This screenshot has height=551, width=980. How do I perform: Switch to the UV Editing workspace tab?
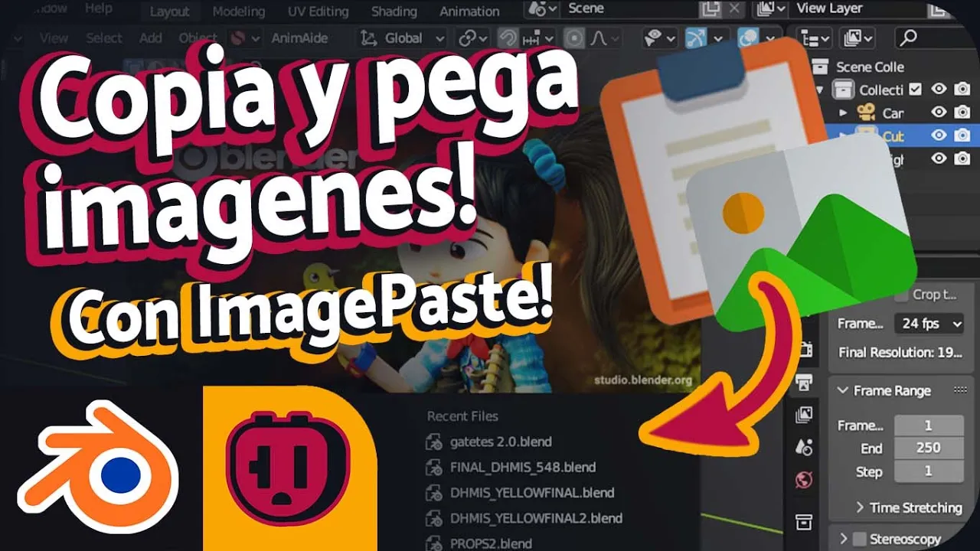pyautogui.click(x=318, y=11)
